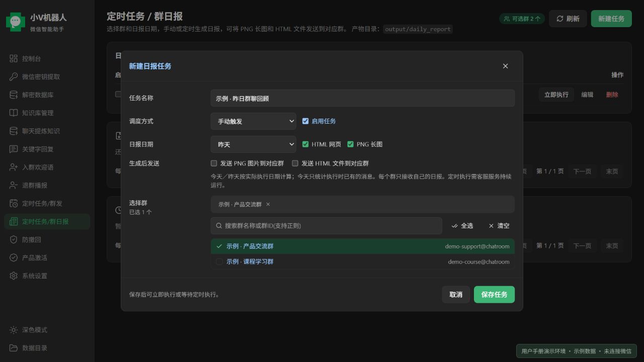Enable 发送 HTML 文件到对应群 checkbox
Image resolution: width=644 pixels, height=362 pixels.
[295, 163]
